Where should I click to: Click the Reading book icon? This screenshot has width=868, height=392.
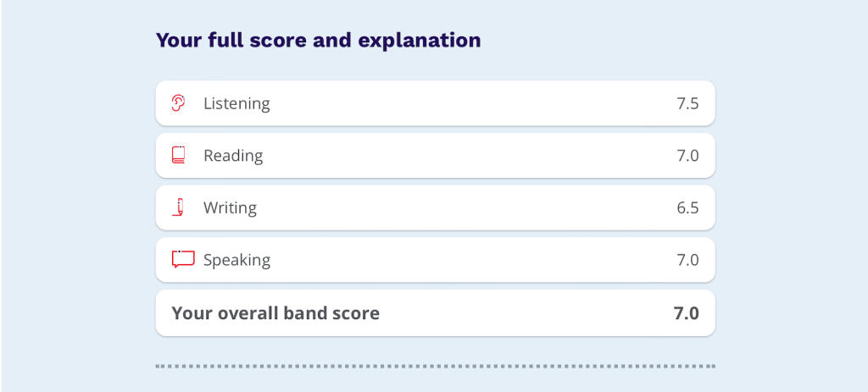tap(178, 156)
